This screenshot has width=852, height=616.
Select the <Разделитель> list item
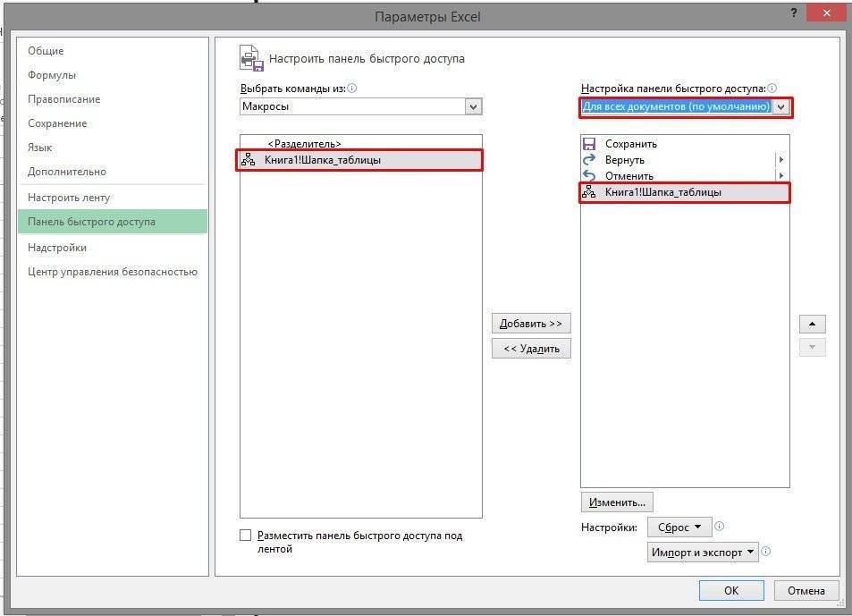[x=304, y=144]
